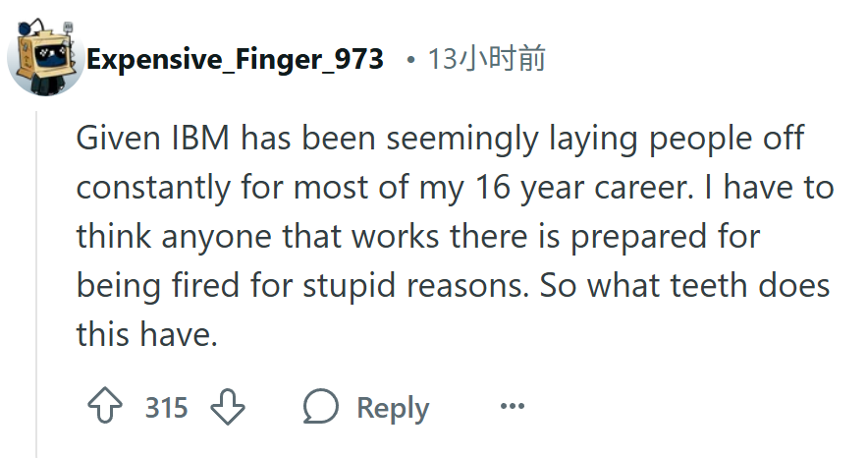Viewport: 868px width, 458px height.
Task: Visit the Expensive_Finger_973 profile link
Action: click(235, 59)
